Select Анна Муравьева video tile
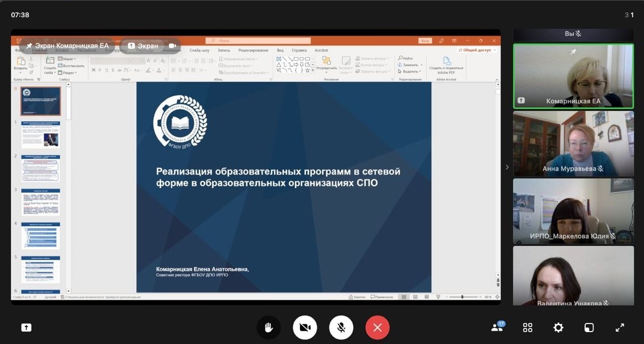 click(x=573, y=144)
